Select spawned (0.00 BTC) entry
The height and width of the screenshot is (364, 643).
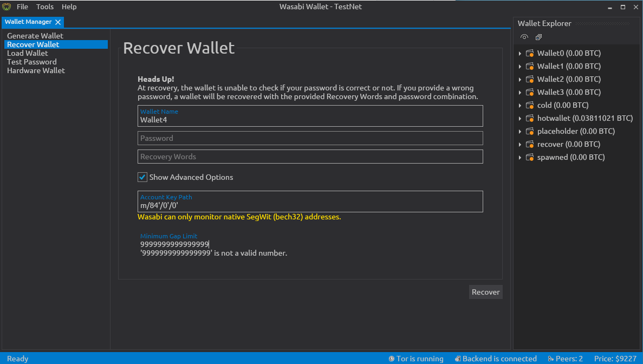[571, 158]
